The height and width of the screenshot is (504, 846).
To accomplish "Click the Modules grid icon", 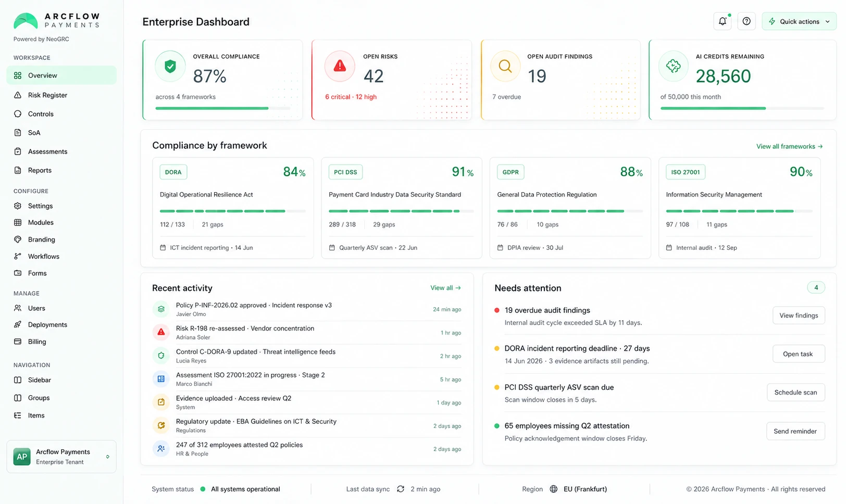I will pyautogui.click(x=18, y=222).
